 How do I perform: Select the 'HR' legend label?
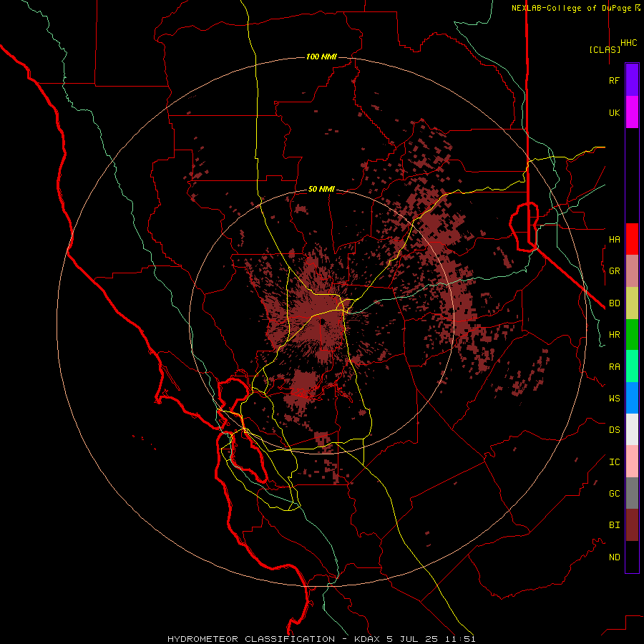614,335
